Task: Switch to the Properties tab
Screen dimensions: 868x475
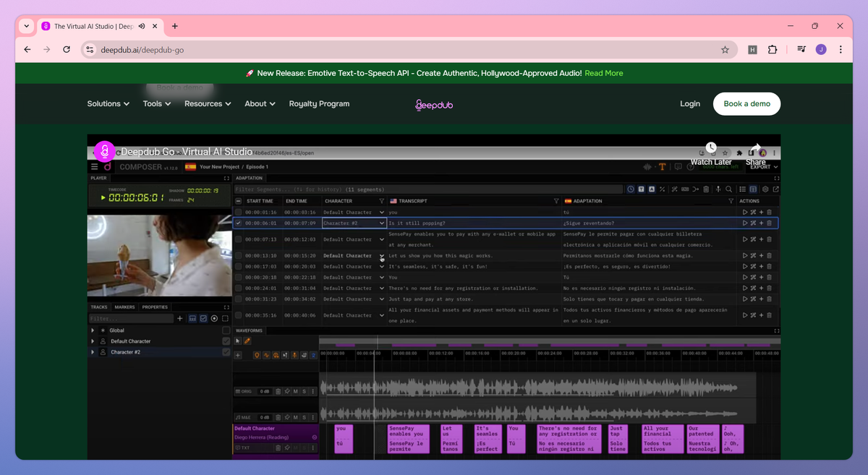Action: click(155, 307)
